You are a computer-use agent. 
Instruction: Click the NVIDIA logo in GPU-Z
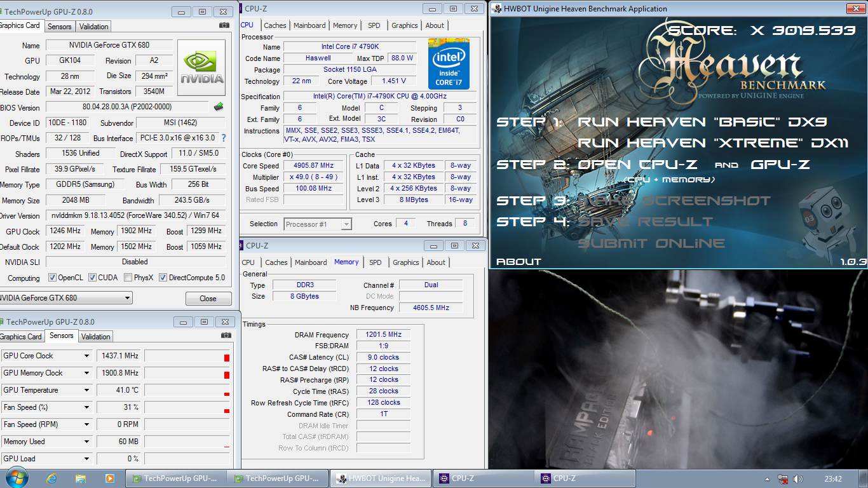click(x=202, y=68)
